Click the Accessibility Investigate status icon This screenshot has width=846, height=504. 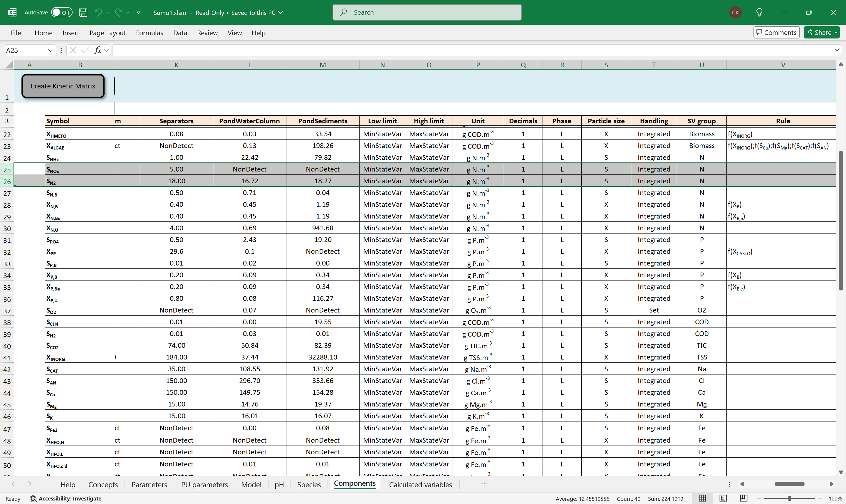[33, 498]
